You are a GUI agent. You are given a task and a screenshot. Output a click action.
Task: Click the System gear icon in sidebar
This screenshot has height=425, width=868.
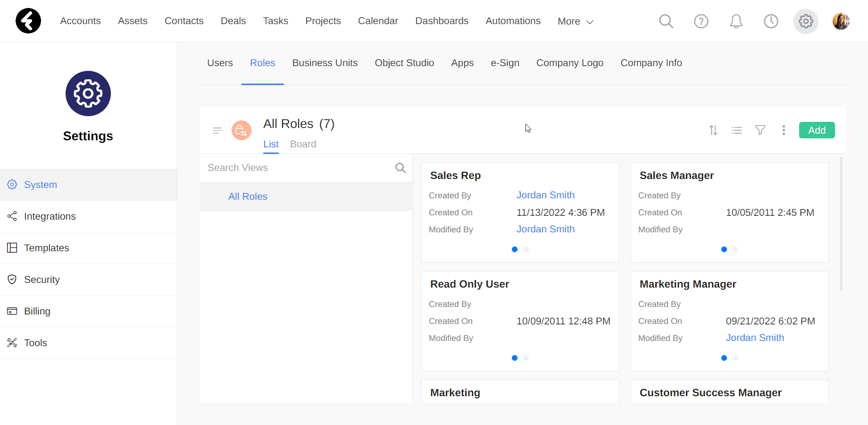point(12,184)
